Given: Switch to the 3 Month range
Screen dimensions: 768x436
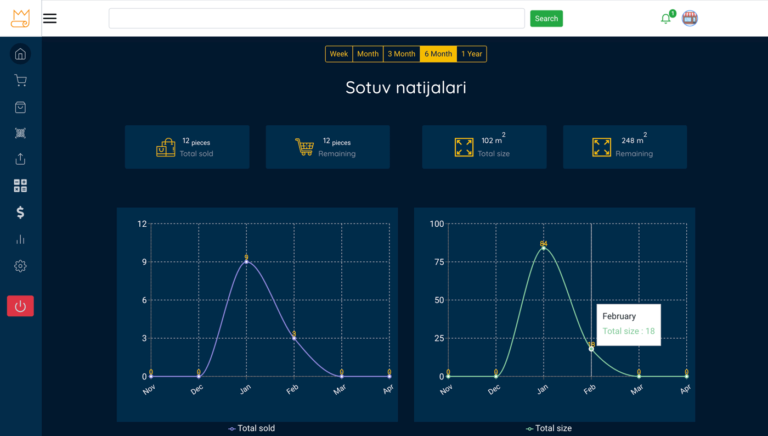Looking at the screenshot, I should (401, 54).
